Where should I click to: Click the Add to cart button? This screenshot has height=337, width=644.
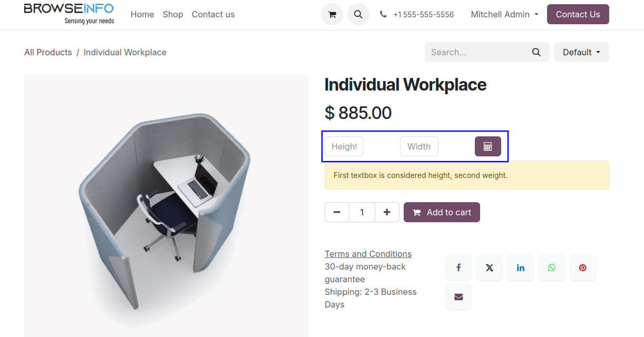(442, 212)
